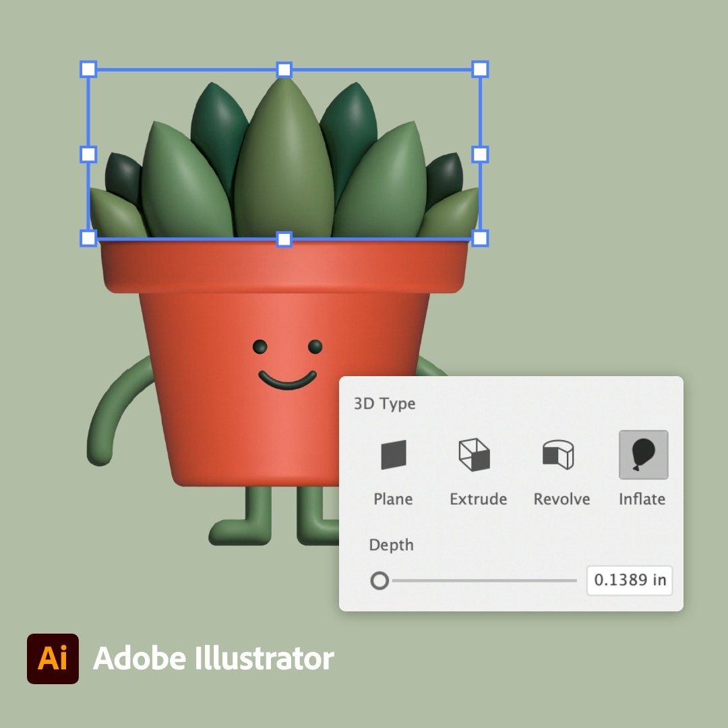Click the "Adobe Illustrator" title text
728x728 pixels.
(214, 659)
